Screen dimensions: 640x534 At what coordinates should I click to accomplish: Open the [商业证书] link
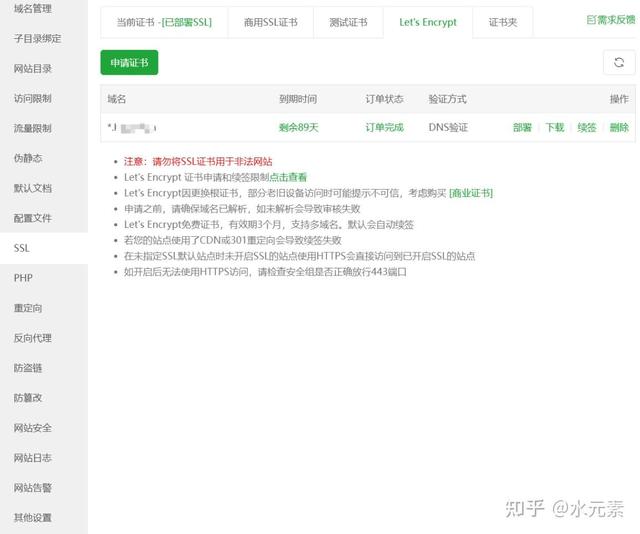tap(471, 193)
